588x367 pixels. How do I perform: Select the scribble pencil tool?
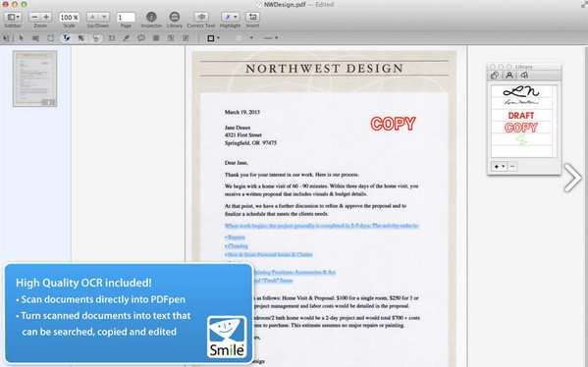127,38
